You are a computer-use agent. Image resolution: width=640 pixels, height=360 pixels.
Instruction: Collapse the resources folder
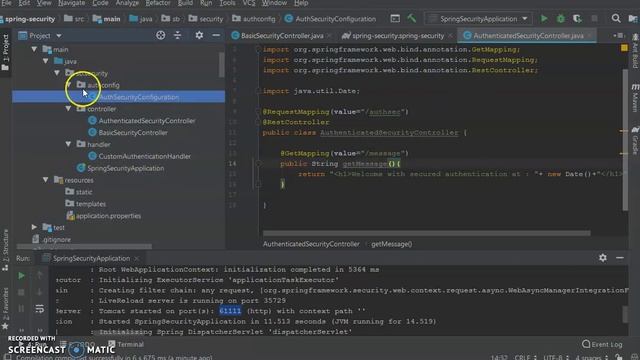pos(46,180)
